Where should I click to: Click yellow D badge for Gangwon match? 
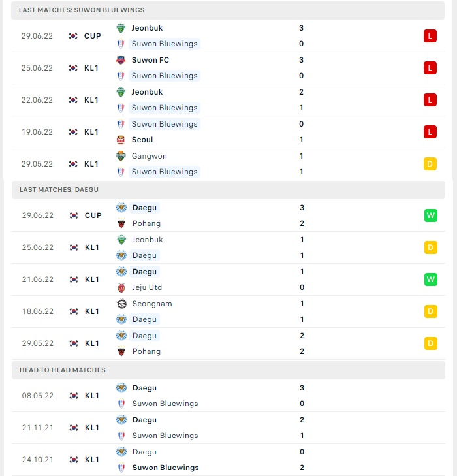click(x=430, y=164)
